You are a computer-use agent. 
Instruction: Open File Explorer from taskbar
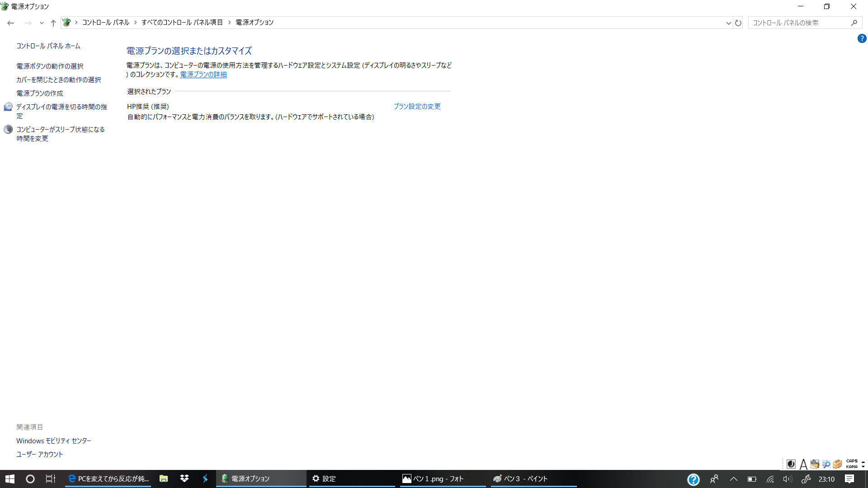164,479
